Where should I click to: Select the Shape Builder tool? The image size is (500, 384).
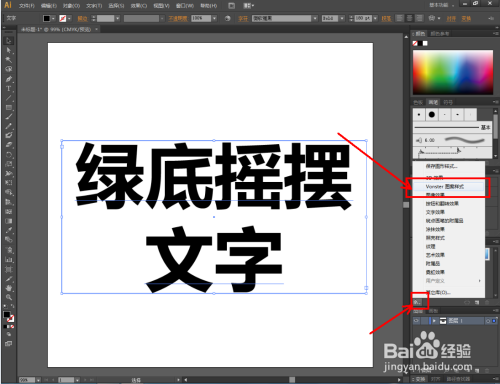click(9, 192)
